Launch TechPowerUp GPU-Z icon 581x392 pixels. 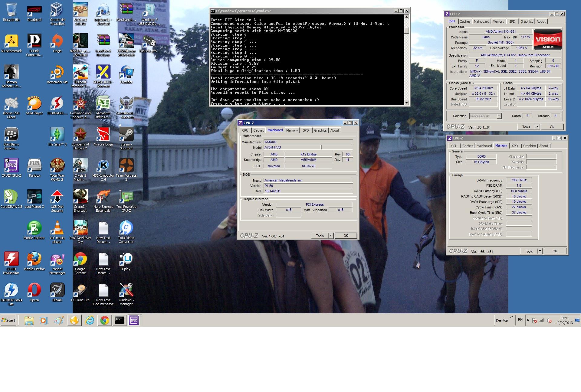[x=126, y=201]
